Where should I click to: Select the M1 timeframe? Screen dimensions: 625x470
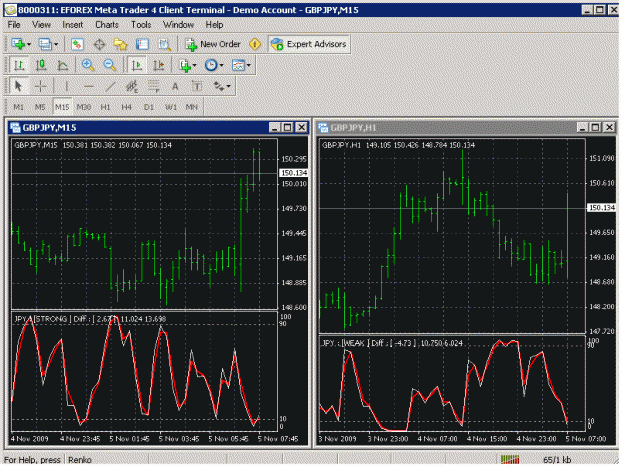(x=18, y=107)
